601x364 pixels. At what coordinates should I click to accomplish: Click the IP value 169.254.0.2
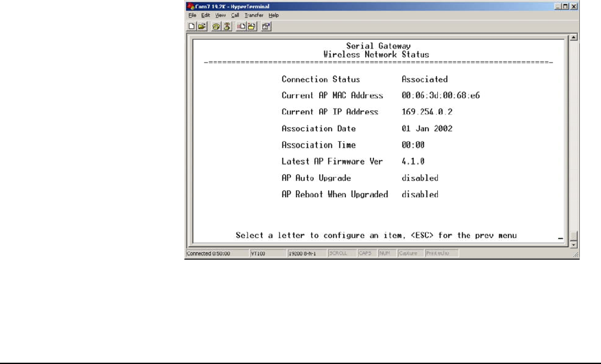click(427, 112)
